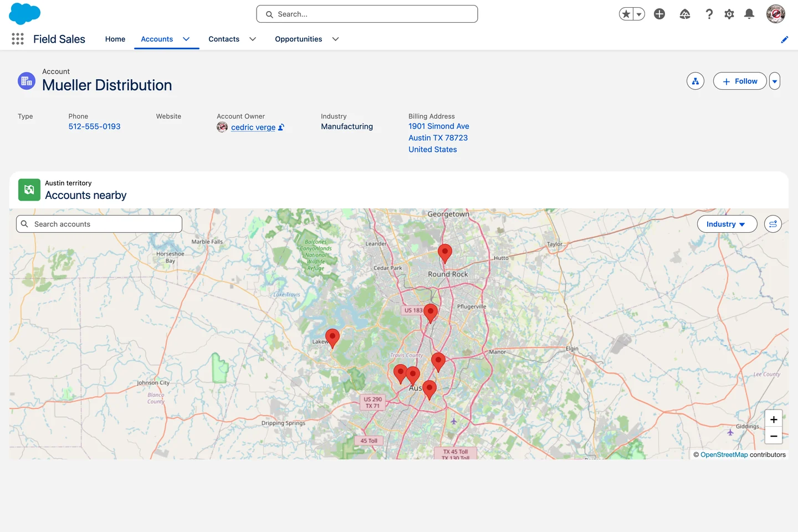
Task: Open the cedric verge owner link
Action: (253, 127)
